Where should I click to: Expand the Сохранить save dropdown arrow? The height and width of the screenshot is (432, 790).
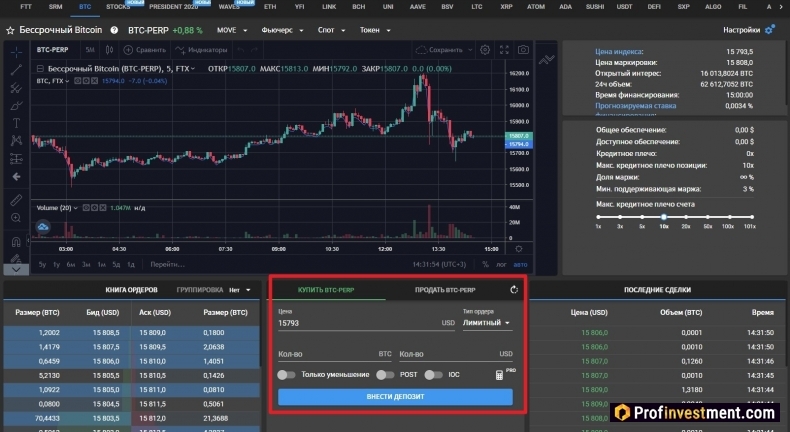[x=470, y=50]
